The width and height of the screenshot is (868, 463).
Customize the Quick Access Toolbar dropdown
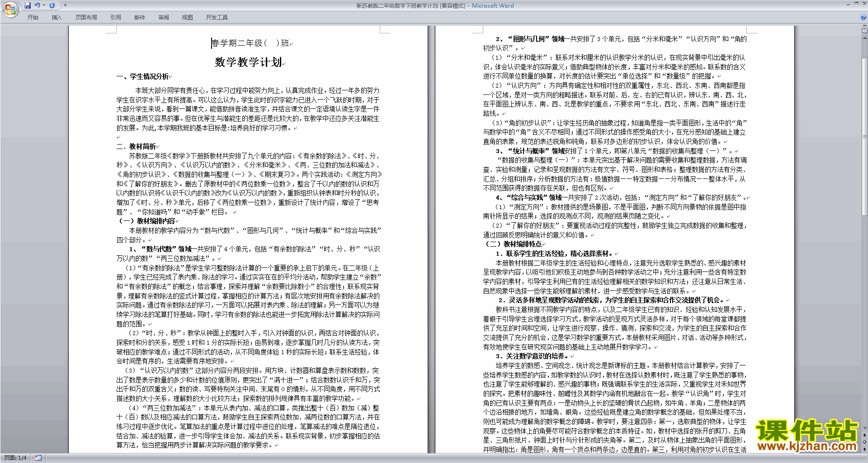(65, 5)
